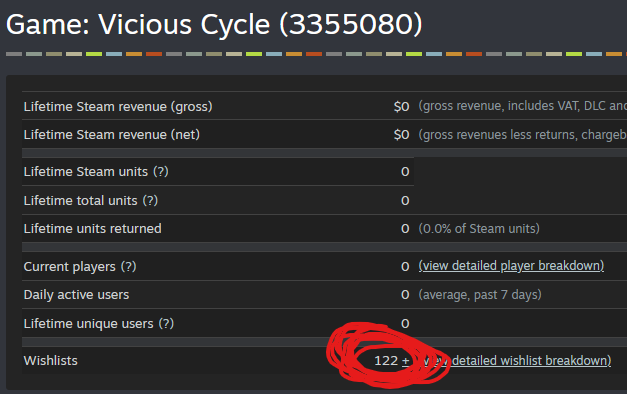
Task: Click the 0 value for Lifetime unique users
Action: click(x=405, y=323)
